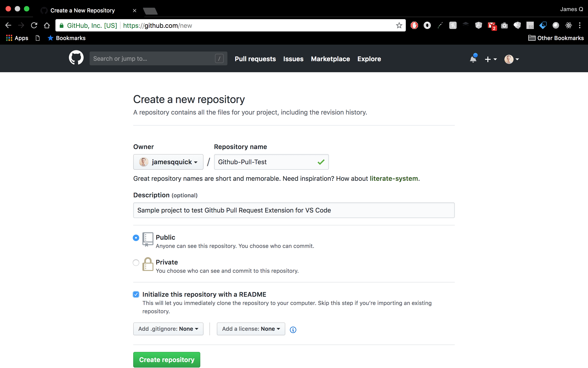Image resolution: width=588 pixels, height=368 pixels.
Task: Open the Bookmarks folder
Action: (67, 38)
